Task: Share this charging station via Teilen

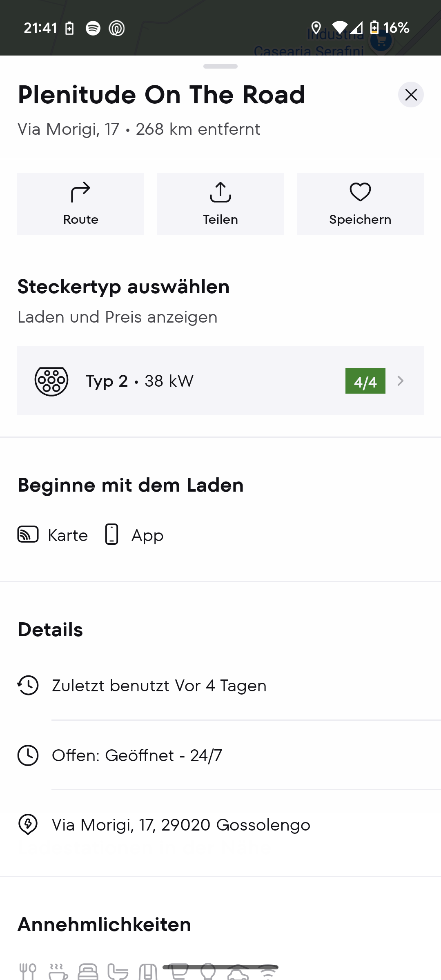Action: tap(220, 204)
